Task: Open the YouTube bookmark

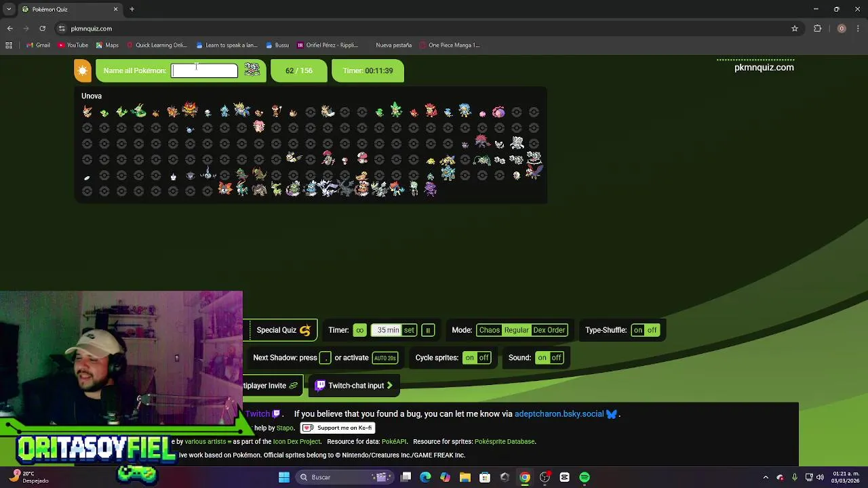Action: [73, 45]
